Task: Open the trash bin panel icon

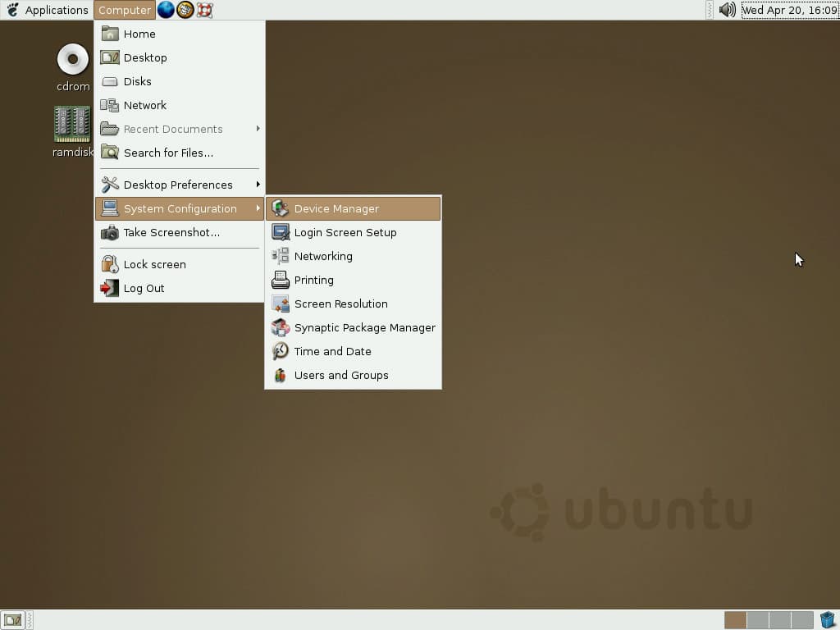Action: point(828,620)
